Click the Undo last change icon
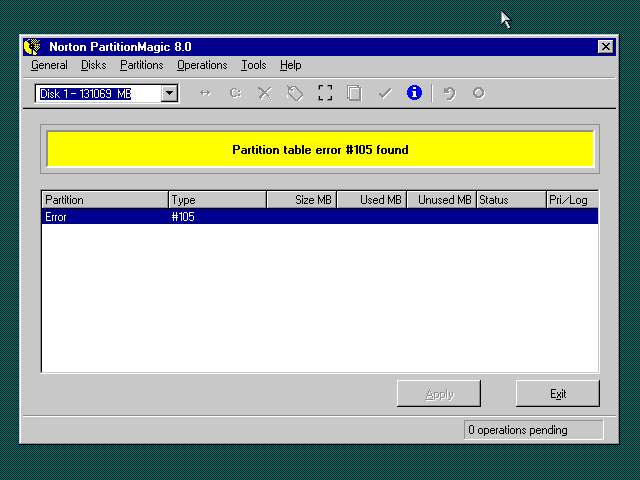Image resolution: width=640 pixels, height=480 pixels. [449, 93]
